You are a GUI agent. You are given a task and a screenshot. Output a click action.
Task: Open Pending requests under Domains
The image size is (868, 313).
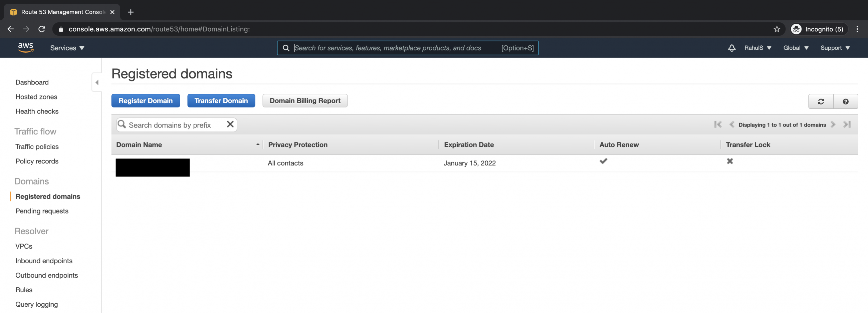42,211
